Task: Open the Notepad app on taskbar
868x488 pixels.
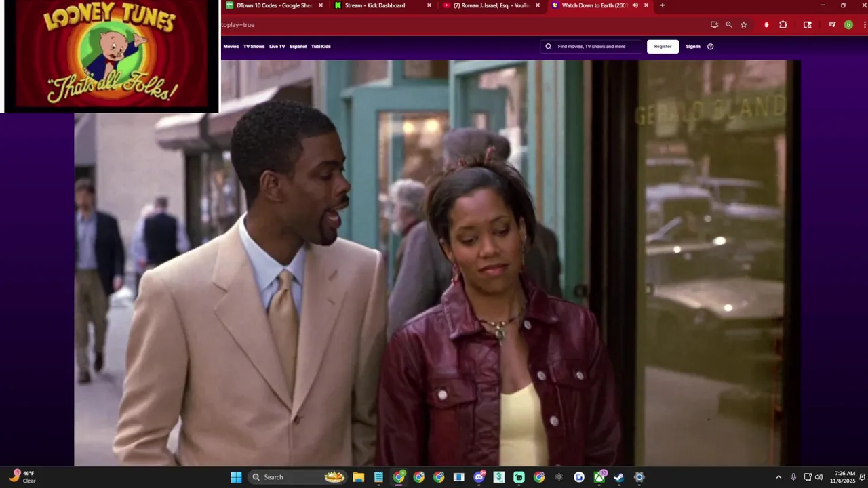Action: [x=378, y=477]
